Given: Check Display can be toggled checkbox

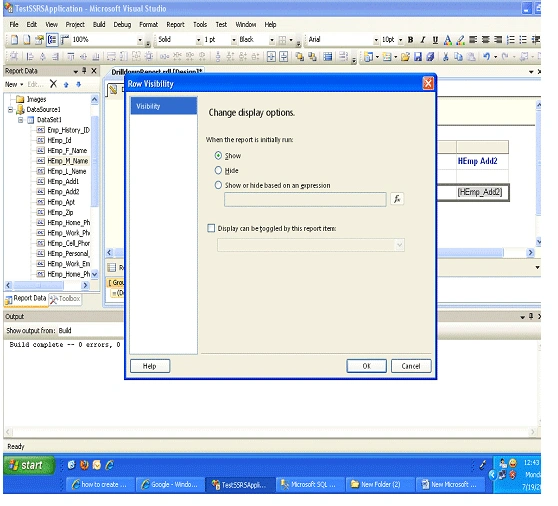Looking at the screenshot, I should pos(211,228).
